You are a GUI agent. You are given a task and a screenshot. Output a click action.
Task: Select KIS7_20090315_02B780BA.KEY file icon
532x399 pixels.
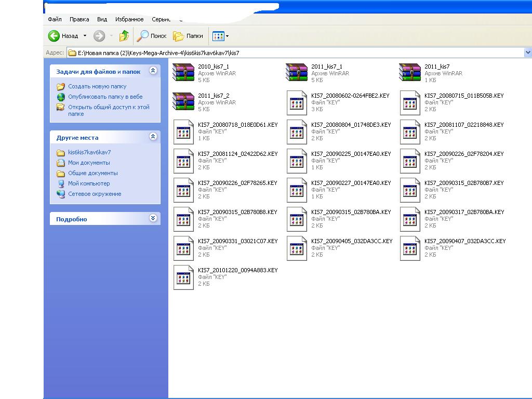[x=297, y=219]
